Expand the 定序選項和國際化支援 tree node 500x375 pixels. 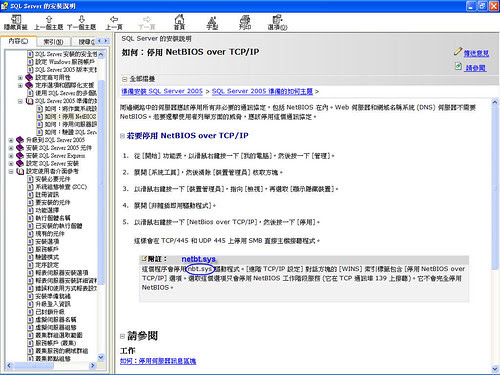point(20,85)
